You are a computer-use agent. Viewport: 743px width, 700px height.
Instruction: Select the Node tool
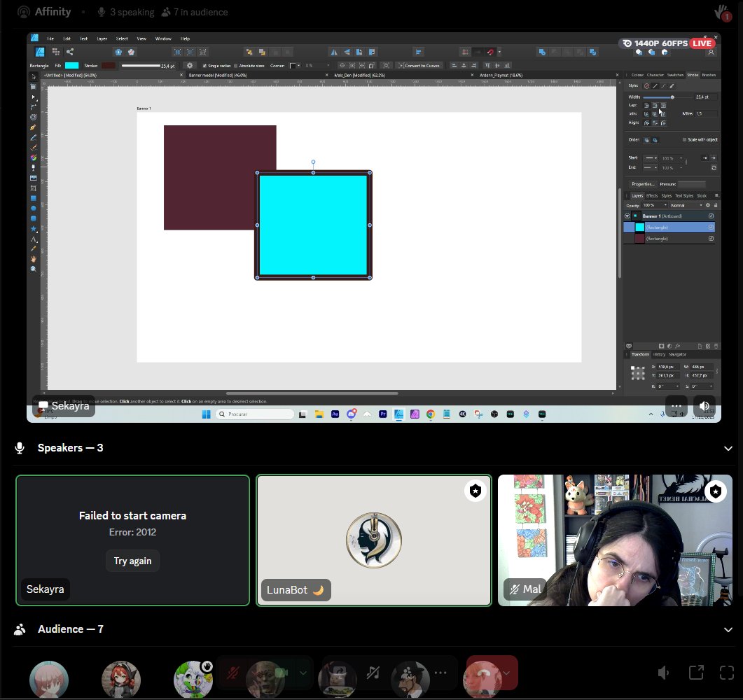33,97
